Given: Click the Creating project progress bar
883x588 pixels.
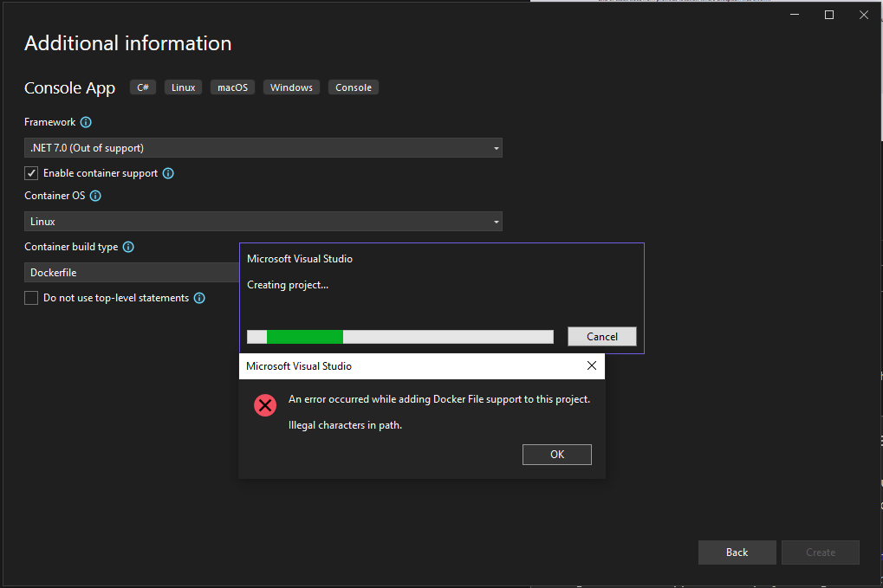Looking at the screenshot, I should point(399,337).
